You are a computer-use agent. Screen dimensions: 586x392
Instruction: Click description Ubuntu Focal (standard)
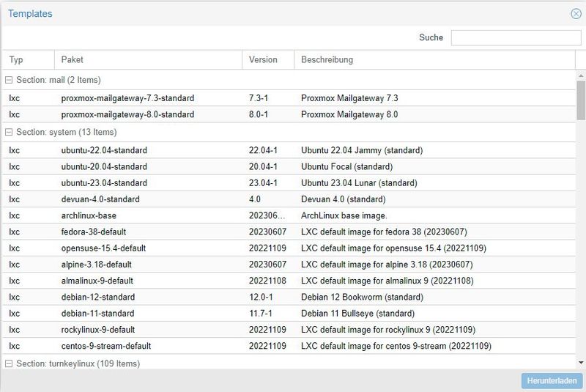pyautogui.click(x=346, y=166)
